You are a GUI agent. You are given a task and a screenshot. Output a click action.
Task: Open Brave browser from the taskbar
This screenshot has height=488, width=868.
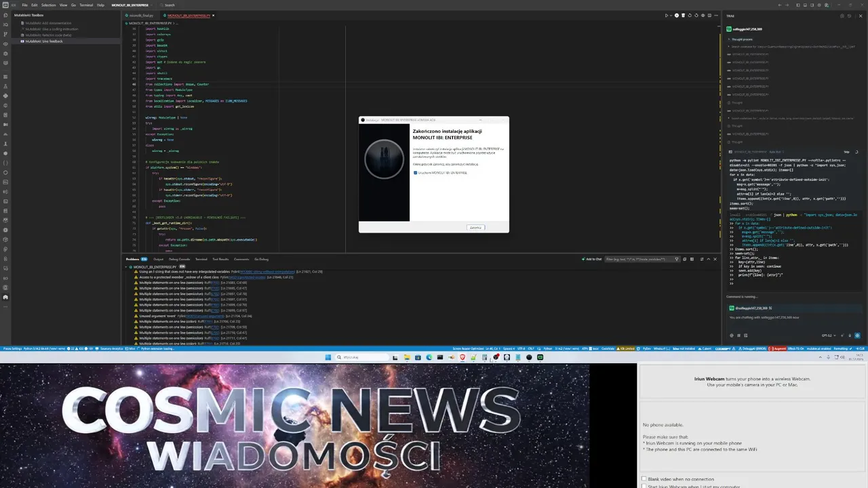(x=462, y=357)
